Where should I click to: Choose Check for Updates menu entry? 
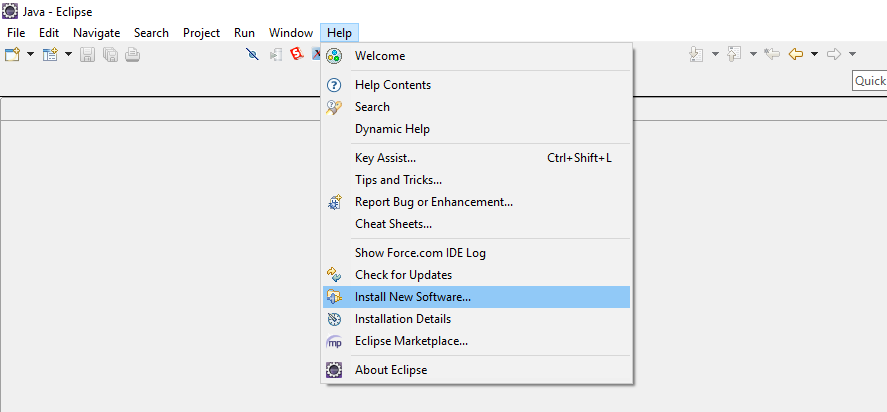pyautogui.click(x=403, y=275)
